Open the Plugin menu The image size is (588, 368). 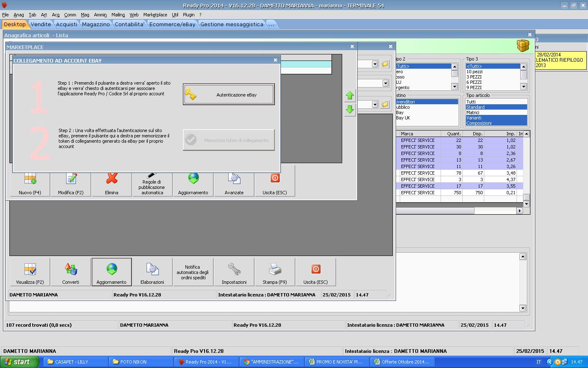tap(189, 15)
